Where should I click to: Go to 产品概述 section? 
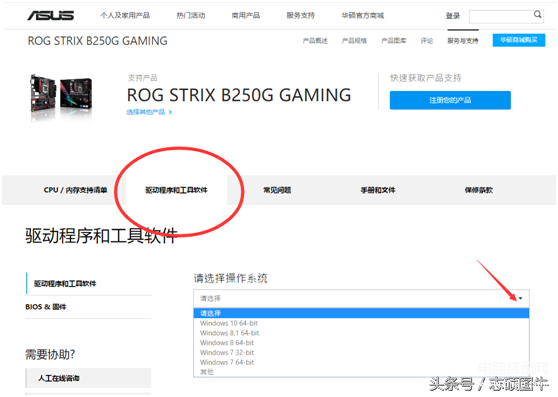click(x=315, y=41)
